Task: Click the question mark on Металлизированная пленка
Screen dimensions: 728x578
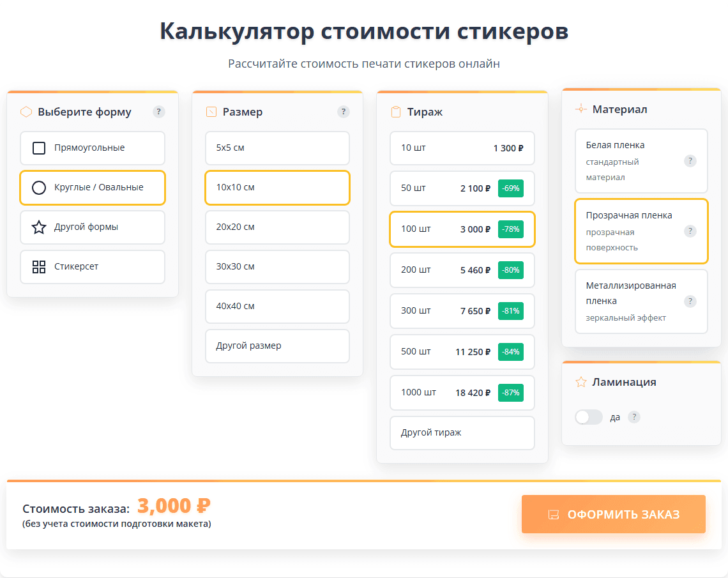Action: point(690,301)
